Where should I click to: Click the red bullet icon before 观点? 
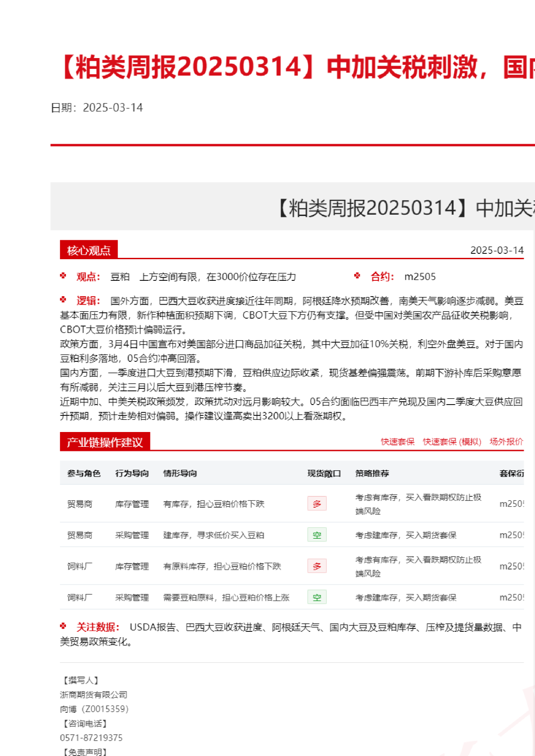point(63,276)
